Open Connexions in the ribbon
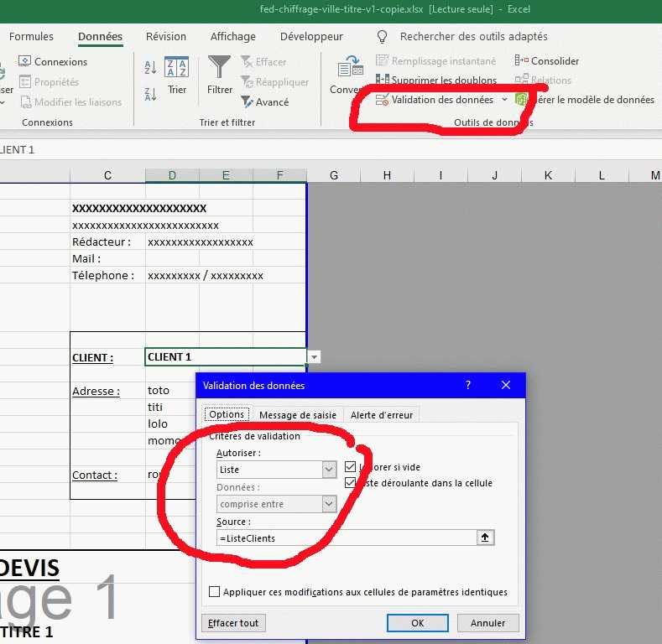Viewport: 662px width, 644px height. [53, 61]
